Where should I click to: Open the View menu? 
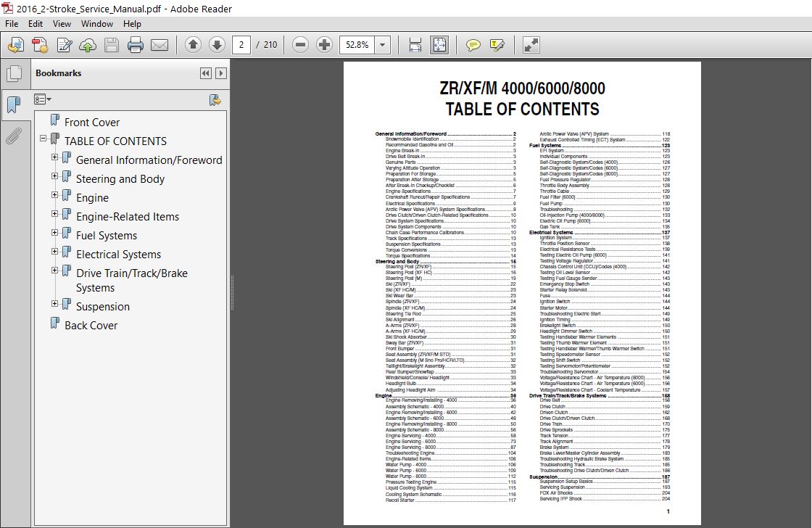tap(62, 24)
